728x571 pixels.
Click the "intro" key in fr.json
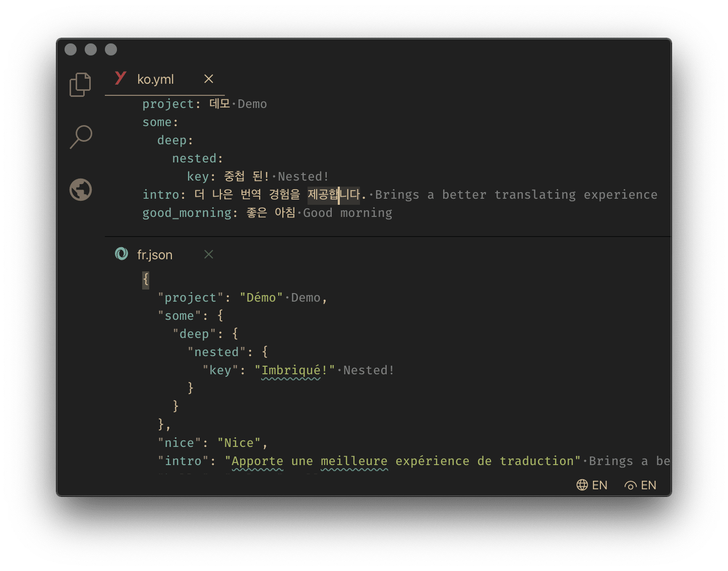[183, 461]
